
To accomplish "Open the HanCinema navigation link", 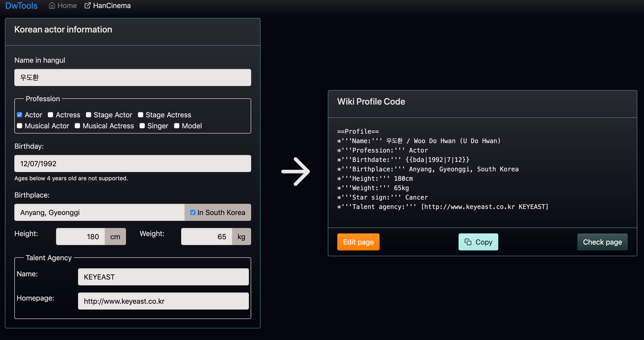I will pos(107,6).
